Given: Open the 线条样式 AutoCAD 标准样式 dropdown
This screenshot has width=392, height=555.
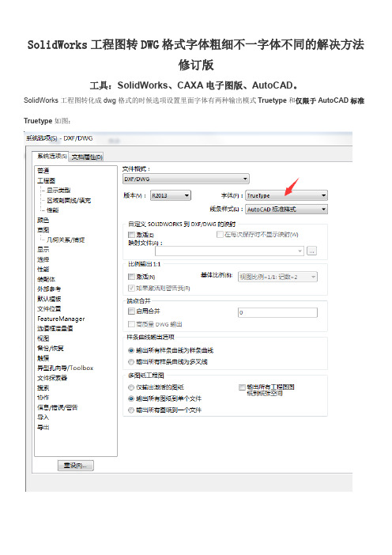Looking at the screenshot, I should [x=286, y=210].
